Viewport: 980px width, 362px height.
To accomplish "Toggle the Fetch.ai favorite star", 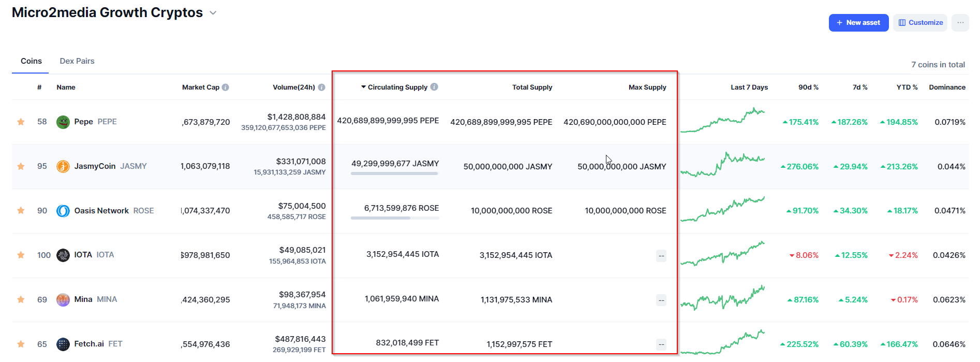I will [x=21, y=344].
